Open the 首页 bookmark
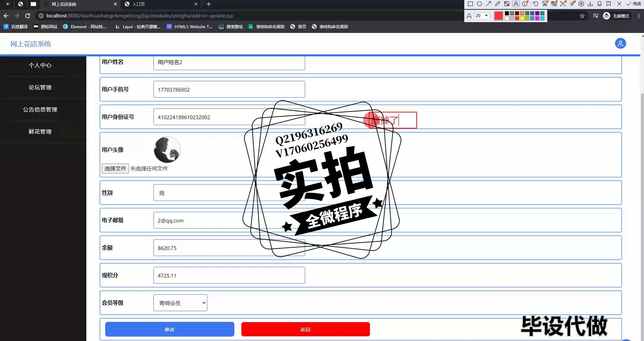 tap(298, 26)
